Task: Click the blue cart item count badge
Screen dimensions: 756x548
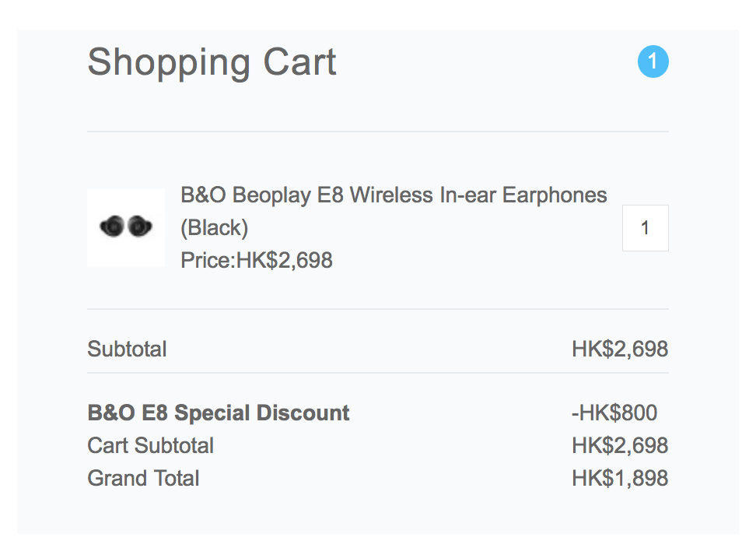Action: (x=653, y=61)
